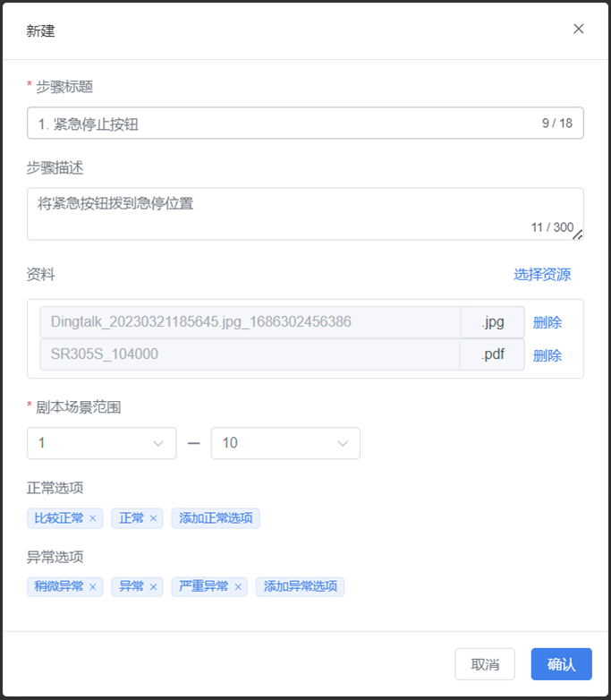Delete the SR305S_104000 .pdf file
This screenshot has width=611, height=700.
pyautogui.click(x=547, y=355)
